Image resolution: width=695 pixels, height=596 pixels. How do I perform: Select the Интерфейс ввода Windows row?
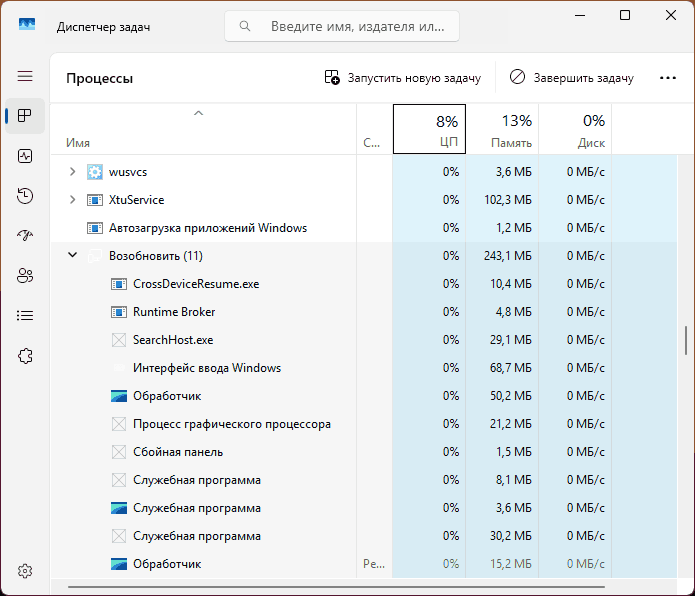[364, 368]
